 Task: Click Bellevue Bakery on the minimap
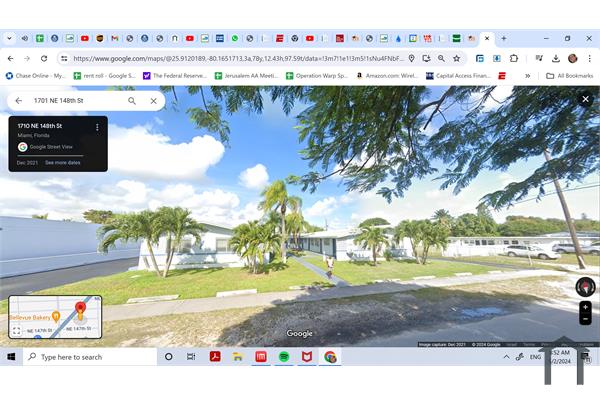pyautogui.click(x=34, y=317)
